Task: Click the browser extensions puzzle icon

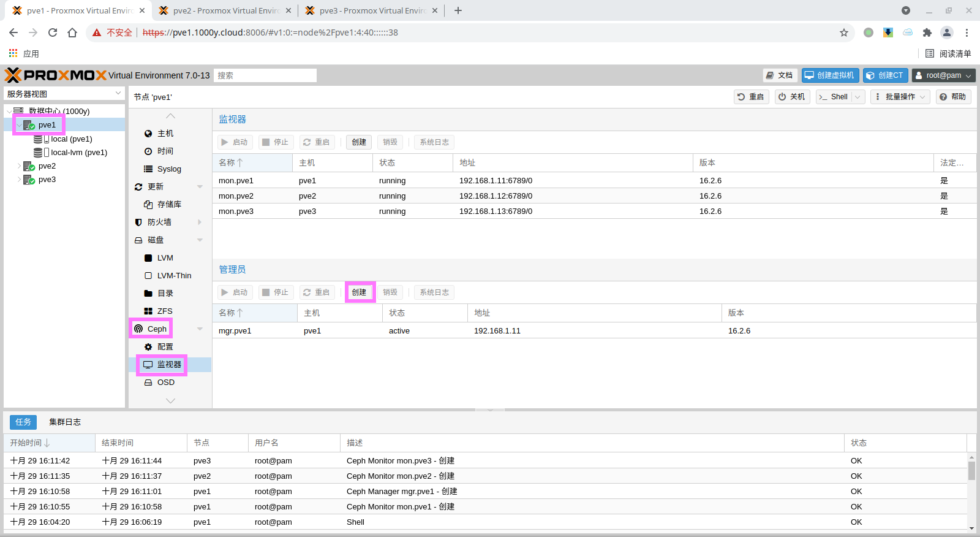Action: click(x=927, y=32)
